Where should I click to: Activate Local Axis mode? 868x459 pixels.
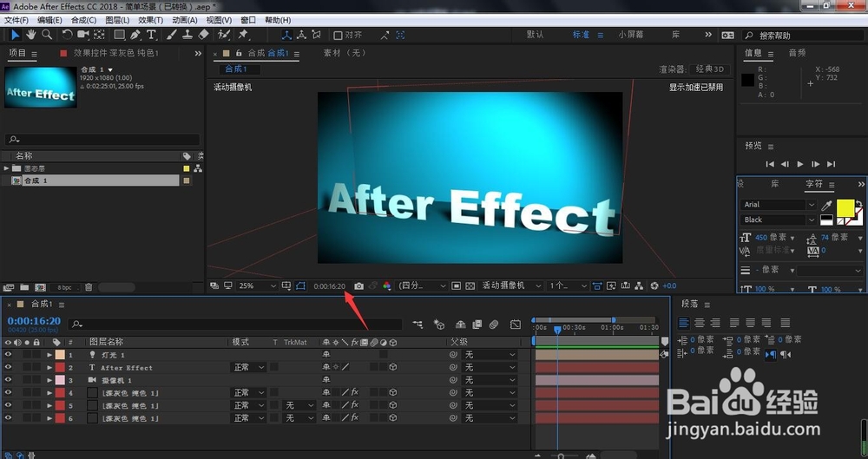pyautogui.click(x=286, y=35)
